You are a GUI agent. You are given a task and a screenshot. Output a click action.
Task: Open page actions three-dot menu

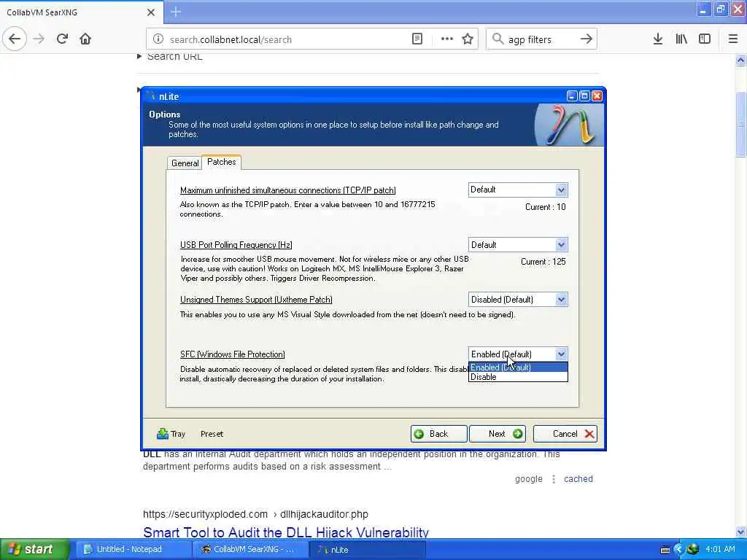pos(447,39)
